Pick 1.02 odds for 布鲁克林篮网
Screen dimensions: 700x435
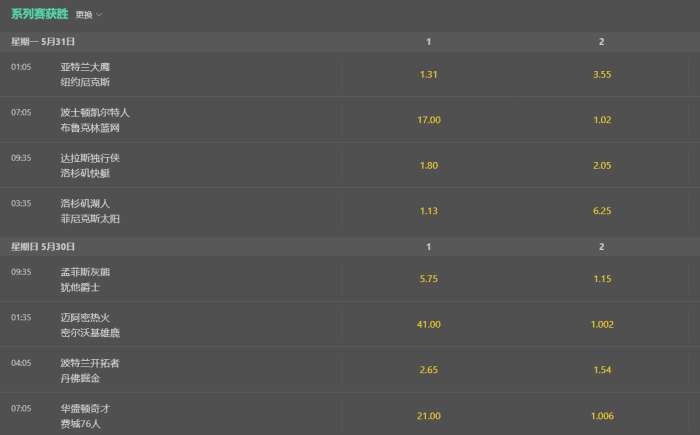tap(602, 120)
